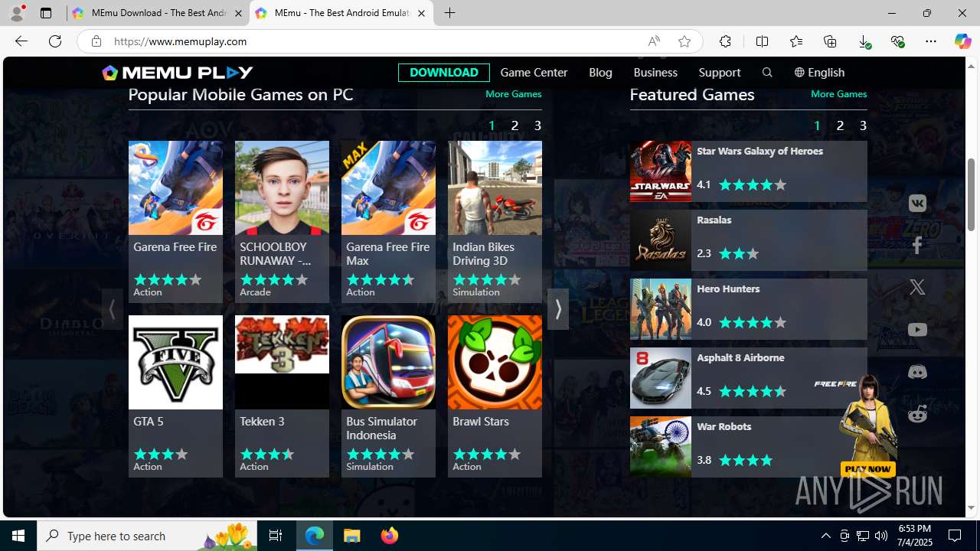This screenshot has height=551, width=980.
Task: Click the search magnifier in the site header
Action: point(767,73)
